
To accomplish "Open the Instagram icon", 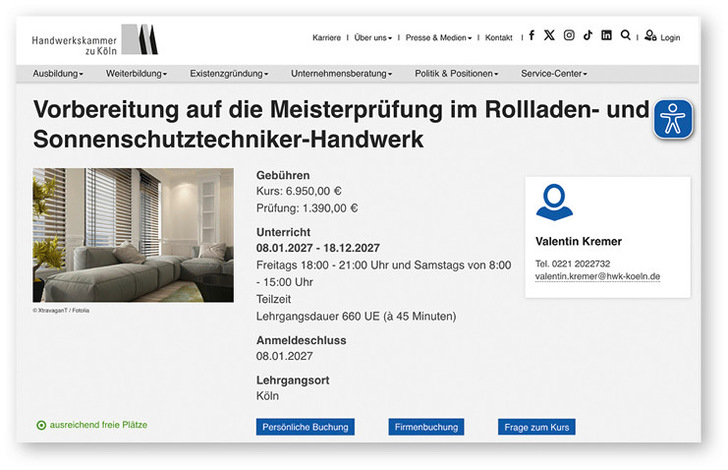I will pos(569,35).
